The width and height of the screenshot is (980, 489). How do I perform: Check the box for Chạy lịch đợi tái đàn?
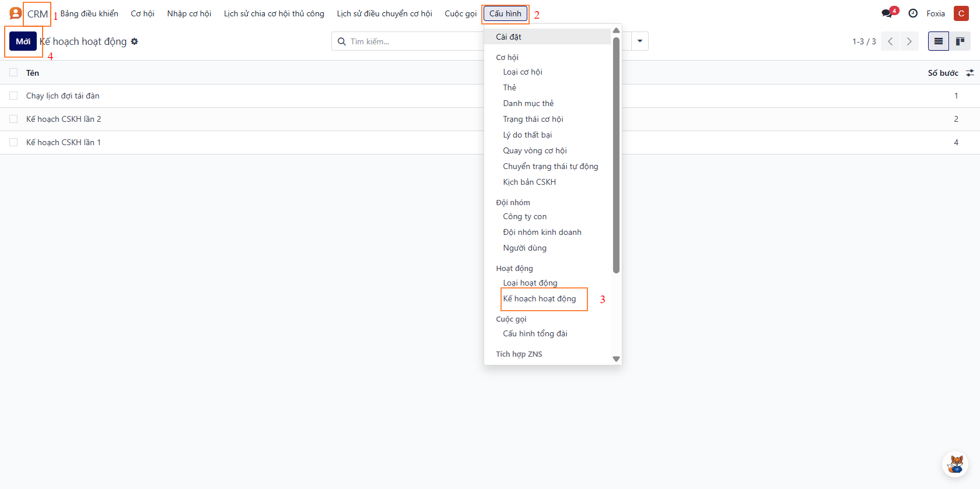pos(13,96)
